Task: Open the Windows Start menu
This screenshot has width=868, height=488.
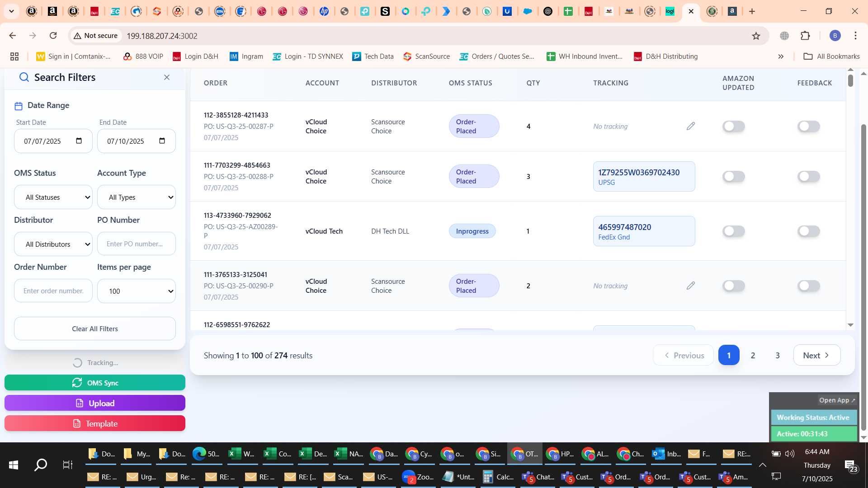Action: [14, 465]
